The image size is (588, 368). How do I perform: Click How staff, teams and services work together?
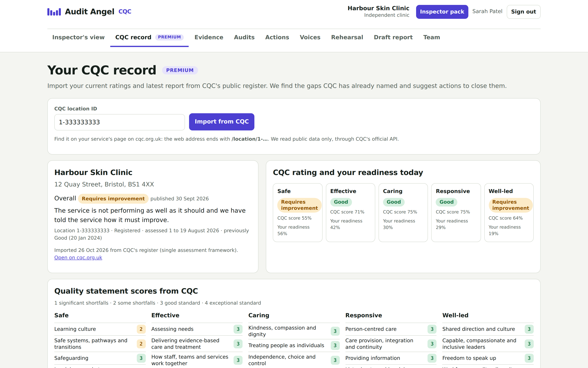[197, 360]
